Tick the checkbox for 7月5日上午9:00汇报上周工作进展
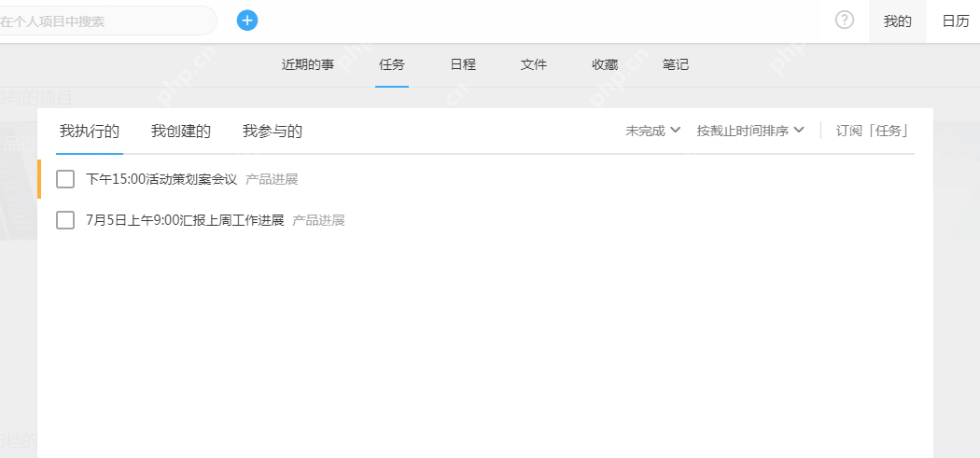Viewport: 980px width, 458px height. 65,220
